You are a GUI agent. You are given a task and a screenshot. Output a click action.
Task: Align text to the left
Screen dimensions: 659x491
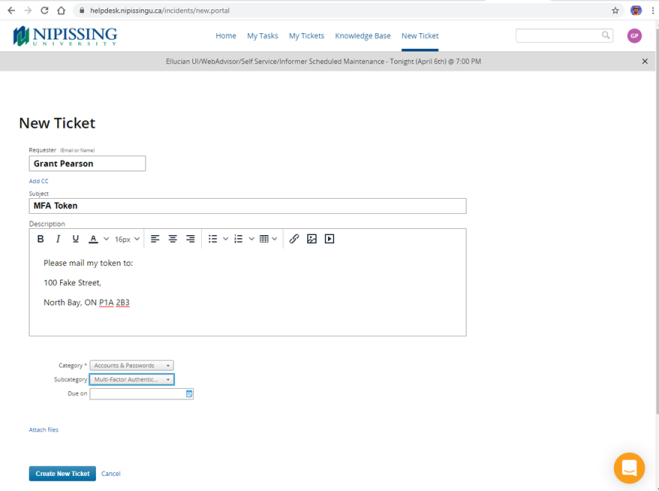point(155,239)
